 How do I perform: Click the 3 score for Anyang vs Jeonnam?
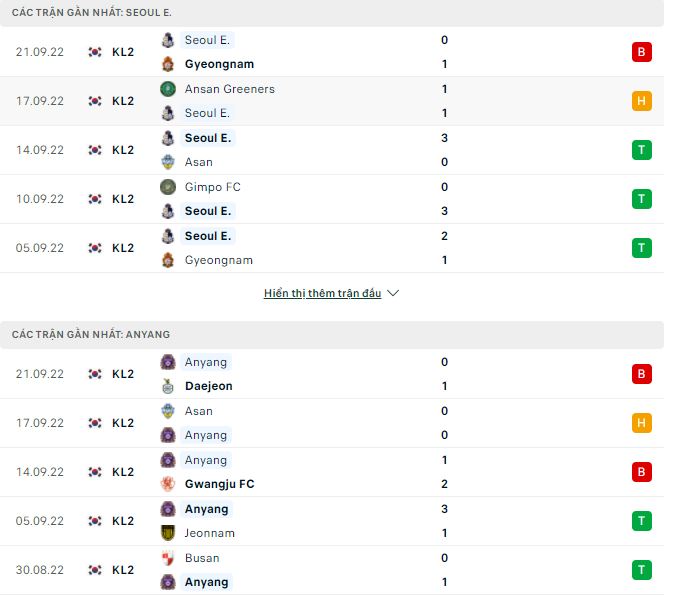[444, 509]
